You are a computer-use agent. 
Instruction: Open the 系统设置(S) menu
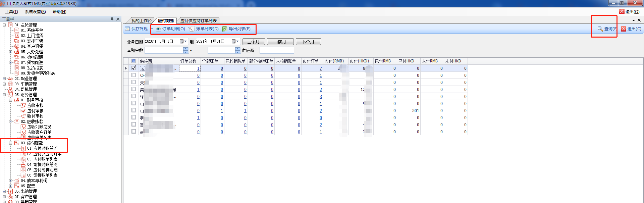point(35,12)
